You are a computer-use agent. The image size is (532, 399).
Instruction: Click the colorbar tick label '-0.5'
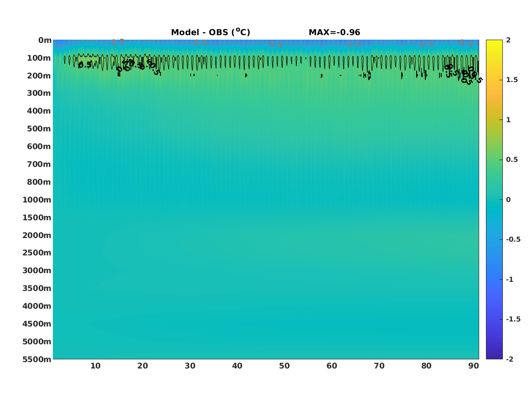(513, 239)
